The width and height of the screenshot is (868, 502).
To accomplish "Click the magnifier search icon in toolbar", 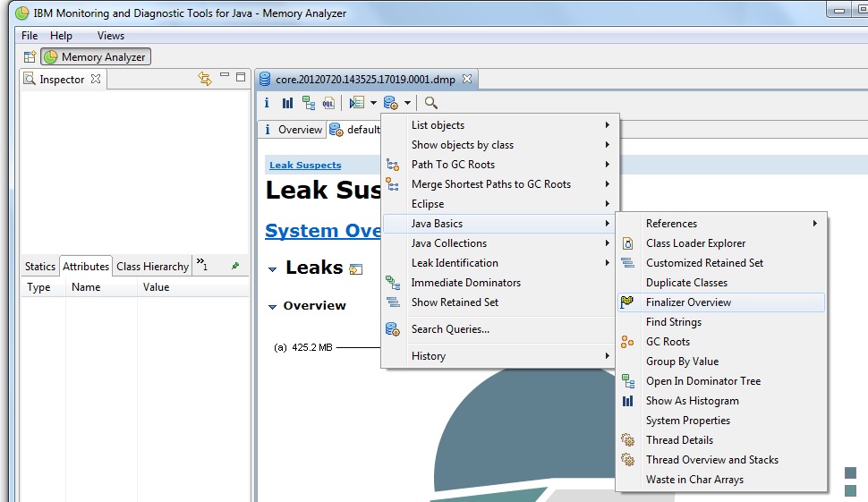I will tap(430, 102).
